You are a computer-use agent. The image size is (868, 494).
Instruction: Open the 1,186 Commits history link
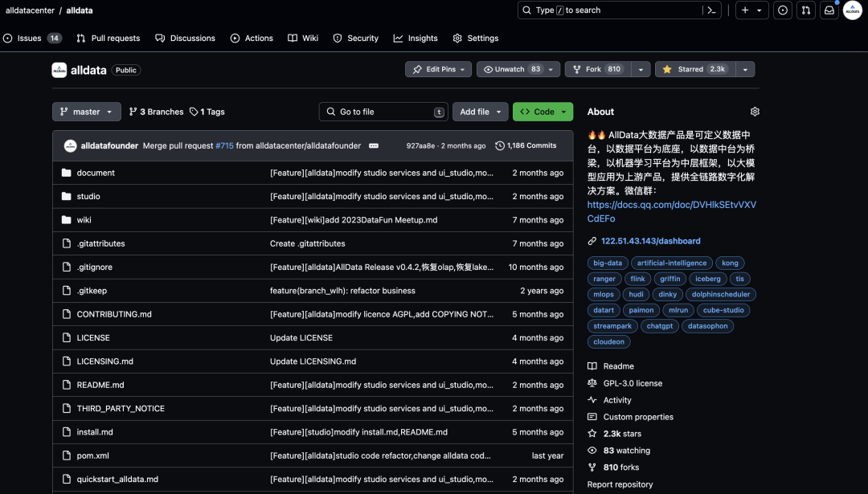pyautogui.click(x=526, y=146)
